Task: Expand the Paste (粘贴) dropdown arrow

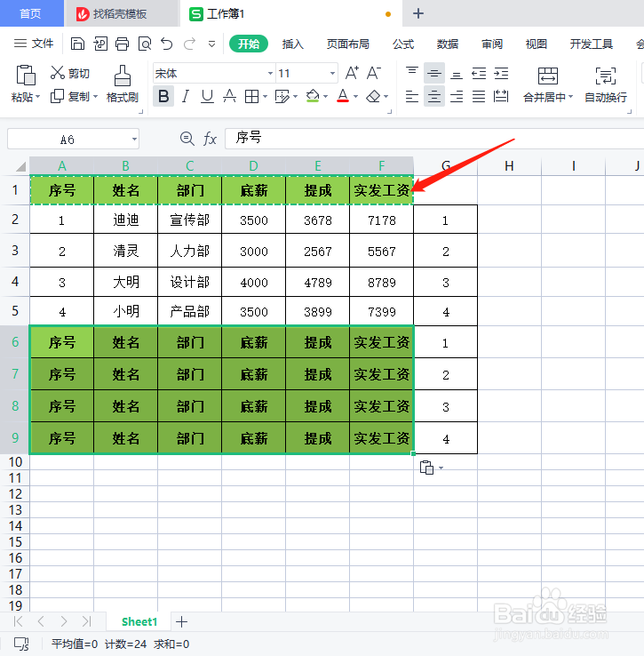Action: coord(37,97)
